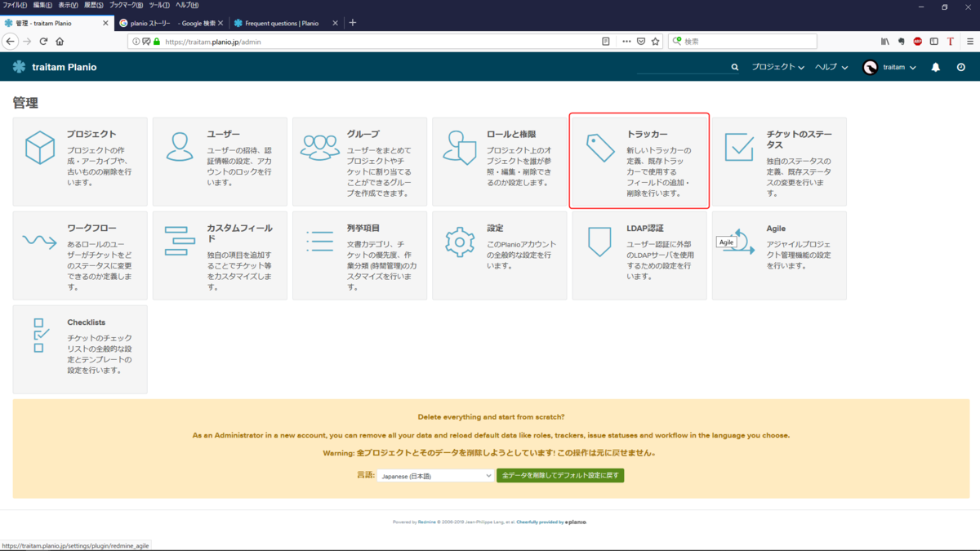Switch to the Frequent questions tab
The height and width of the screenshot is (551, 980).
[x=282, y=23]
